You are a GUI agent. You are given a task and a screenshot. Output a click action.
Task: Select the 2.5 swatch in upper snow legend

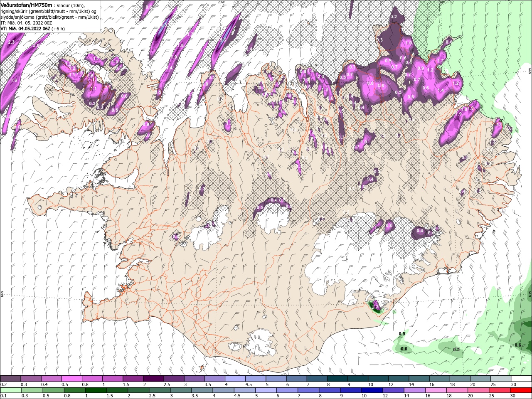point(174,379)
